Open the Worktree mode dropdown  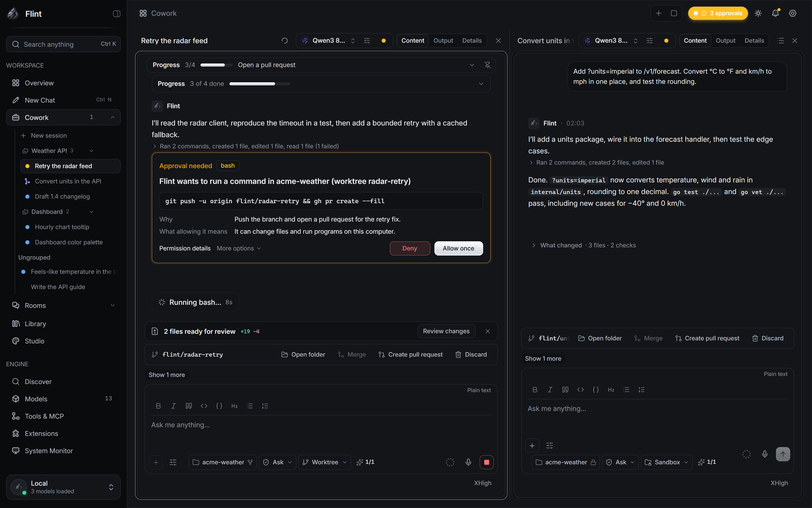click(325, 462)
